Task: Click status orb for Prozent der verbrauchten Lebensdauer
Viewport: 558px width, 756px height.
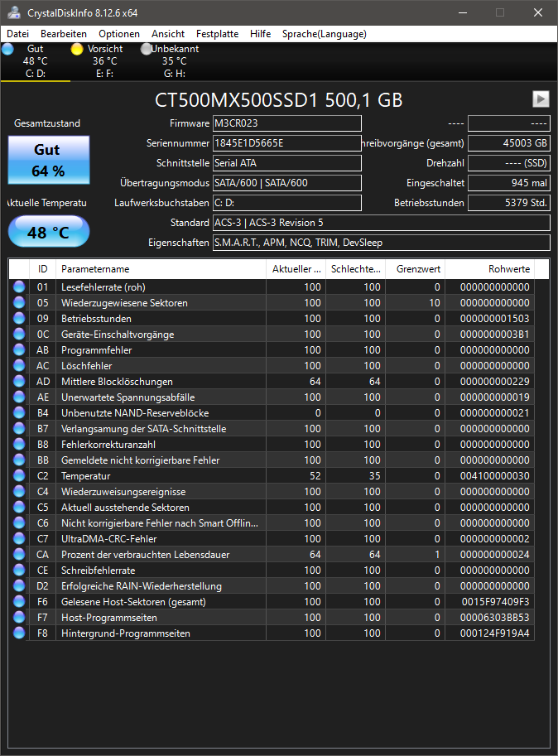Action: point(19,555)
